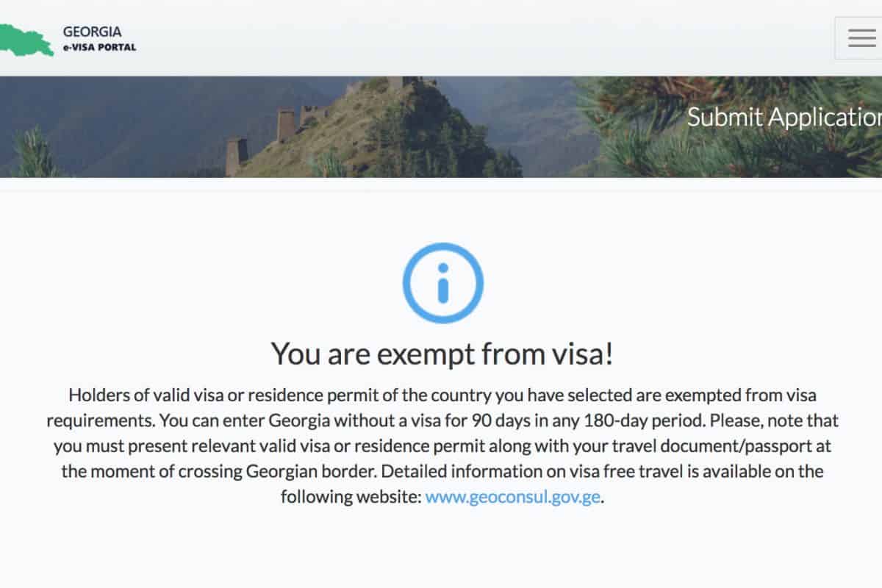Click the Submit Application banner title
This screenshot has width=882, height=588.
[x=784, y=117]
